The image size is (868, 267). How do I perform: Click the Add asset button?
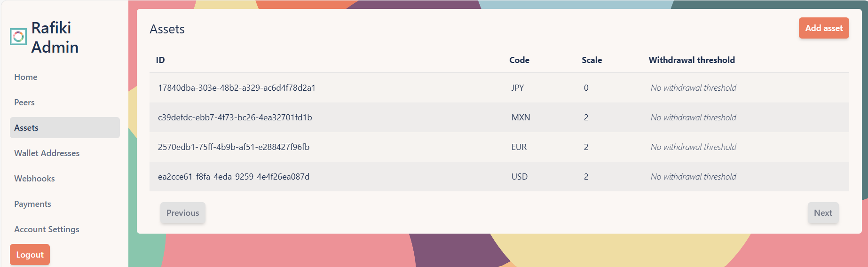coord(823,28)
